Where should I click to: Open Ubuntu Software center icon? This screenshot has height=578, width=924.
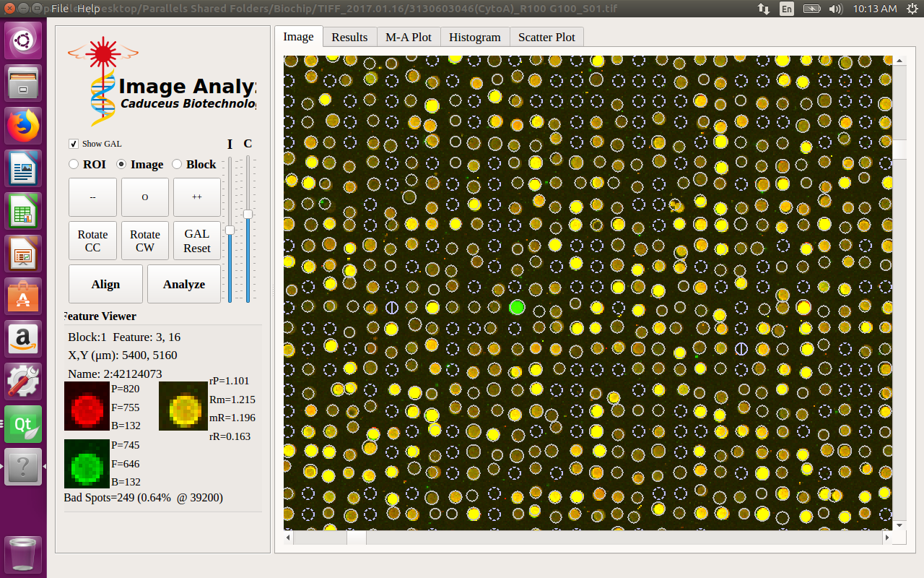click(x=24, y=298)
